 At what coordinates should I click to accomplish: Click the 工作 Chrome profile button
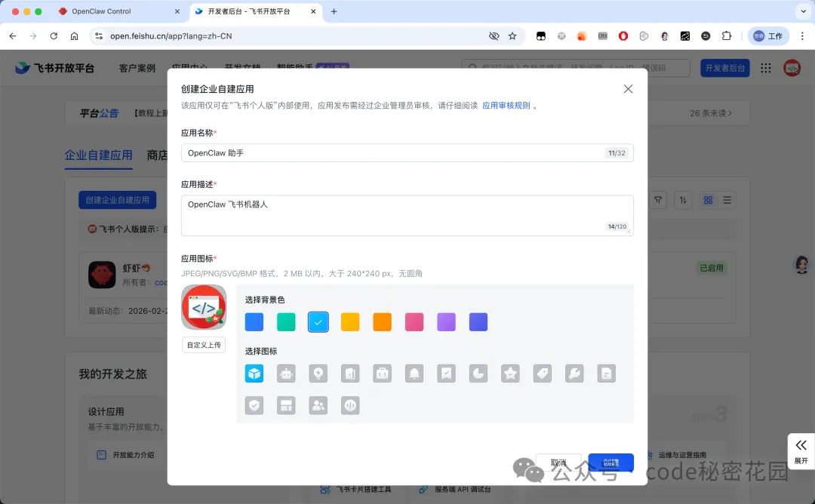click(768, 36)
